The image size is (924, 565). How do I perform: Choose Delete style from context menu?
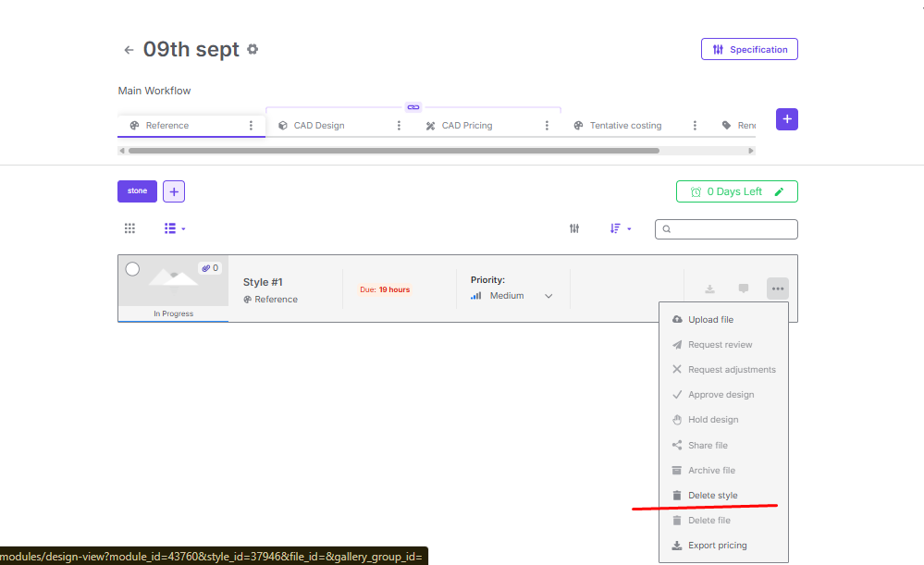[712, 496]
